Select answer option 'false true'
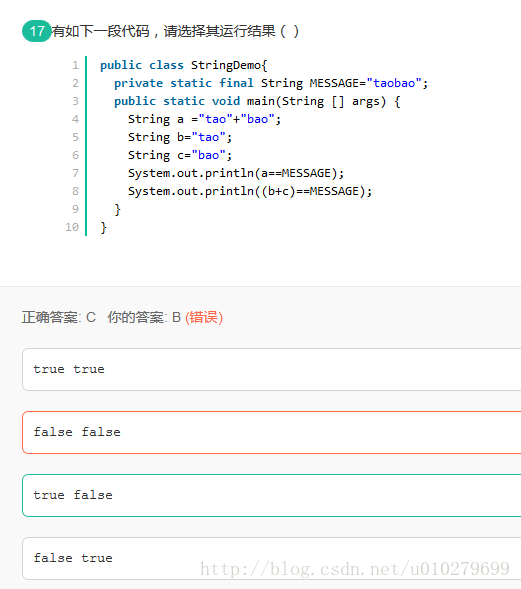 click(x=272, y=559)
